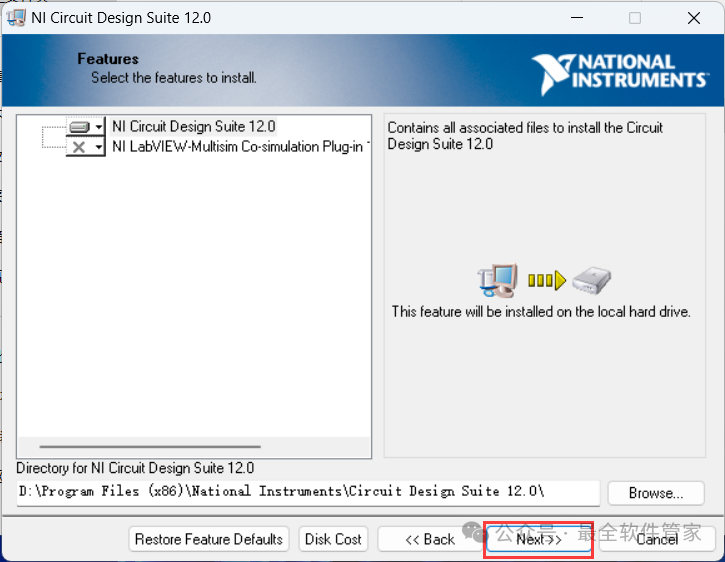Screen dimensions: 725x562
Task: Click the X icon beside NI LabVIEW-Multisim Plug-in
Action: pyautogui.click(x=80, y=146)
